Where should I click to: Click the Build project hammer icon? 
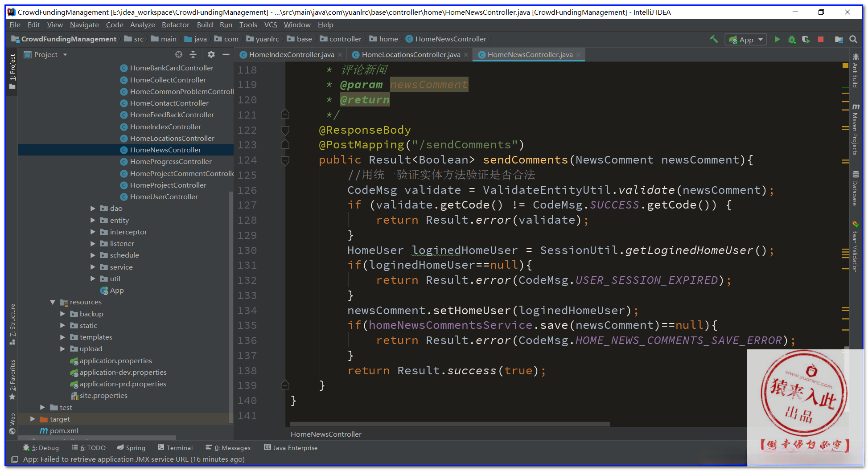[714, 39]
